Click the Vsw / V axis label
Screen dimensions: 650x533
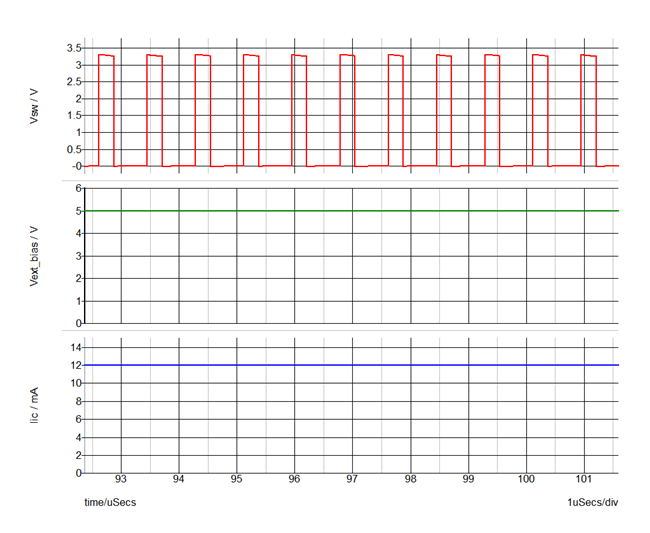[x=34, y=107]
